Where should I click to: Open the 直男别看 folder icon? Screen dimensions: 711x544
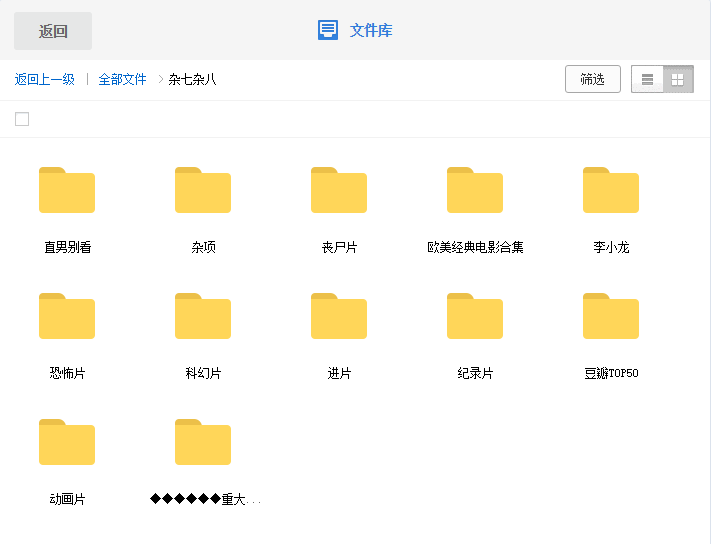point(67,191)
